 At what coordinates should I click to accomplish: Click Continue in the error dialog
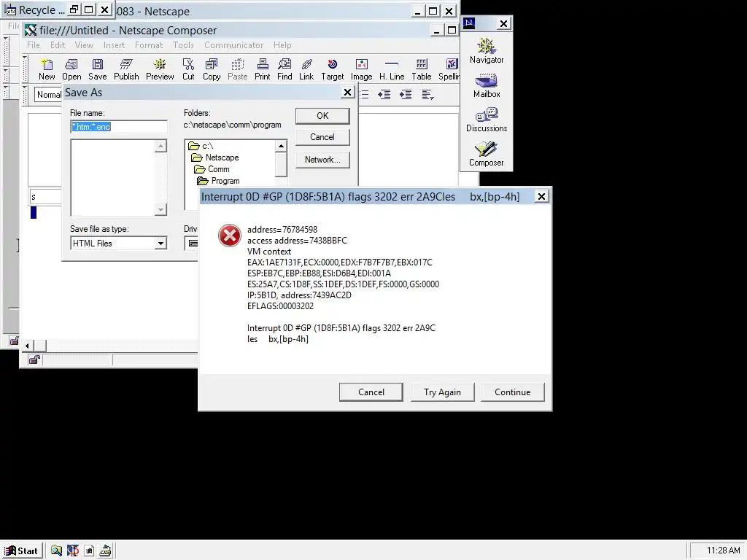pos(512,392)
